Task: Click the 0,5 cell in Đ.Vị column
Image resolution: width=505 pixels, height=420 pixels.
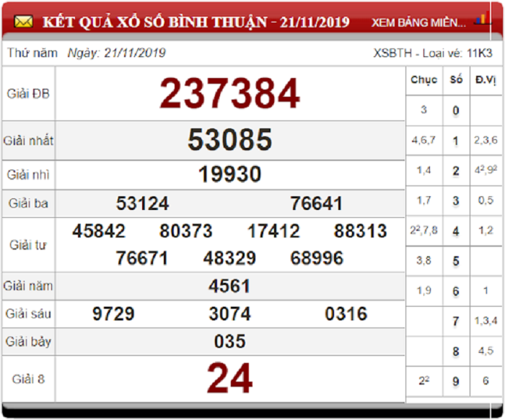Action: 486,201
